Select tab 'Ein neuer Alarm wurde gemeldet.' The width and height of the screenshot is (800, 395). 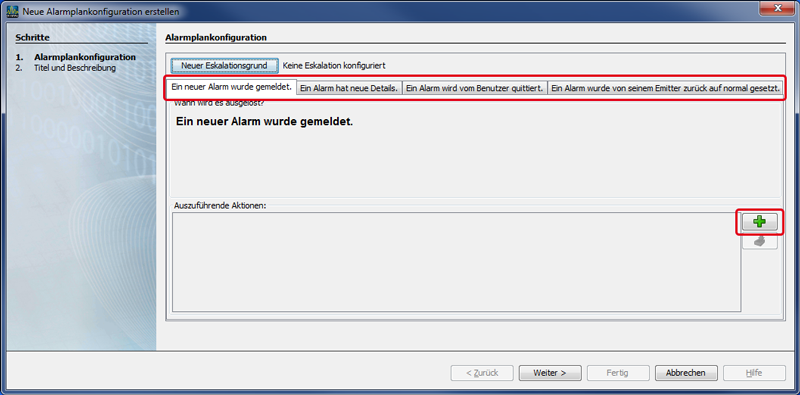click(232, 87)
